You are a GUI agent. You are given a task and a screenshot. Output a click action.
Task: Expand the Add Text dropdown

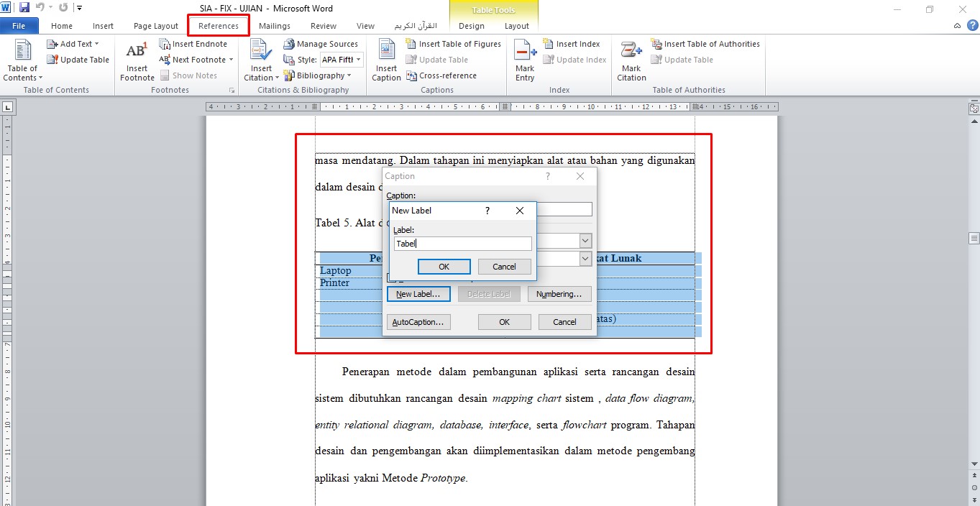point(73,43)
